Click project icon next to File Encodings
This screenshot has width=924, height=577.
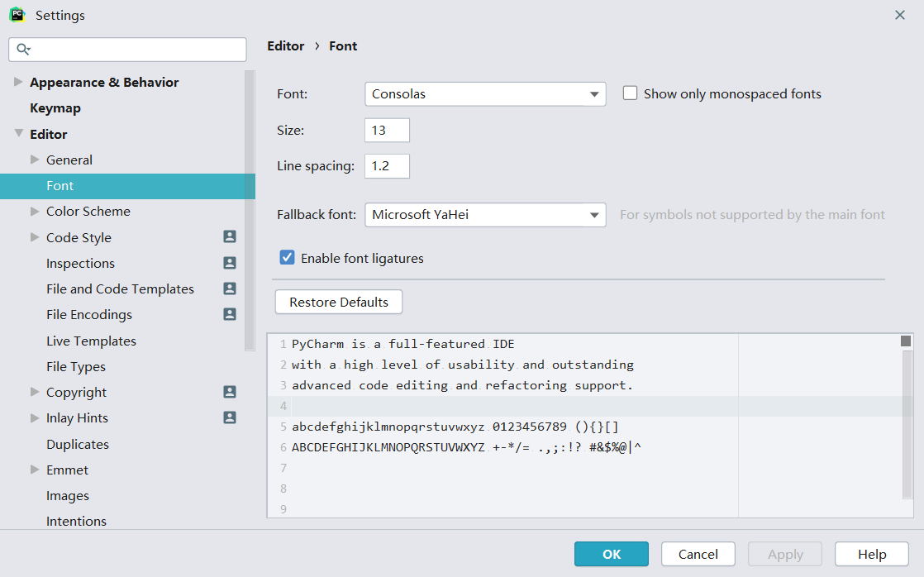230,314
